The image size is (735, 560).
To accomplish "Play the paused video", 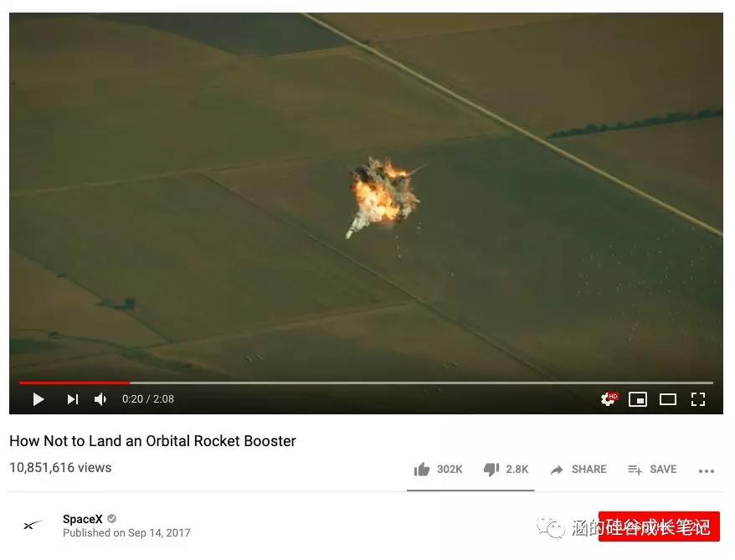I will click(39, 399).
